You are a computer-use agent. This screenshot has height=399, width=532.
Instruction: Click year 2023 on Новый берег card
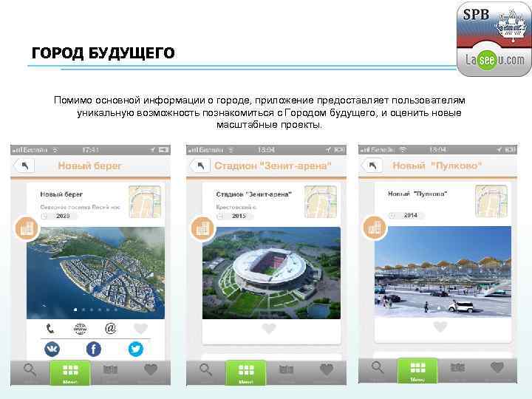(x=63, y=216)
